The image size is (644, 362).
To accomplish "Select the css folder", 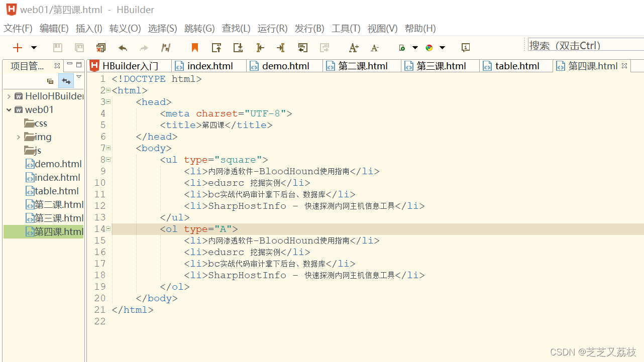I will [36, 124].
